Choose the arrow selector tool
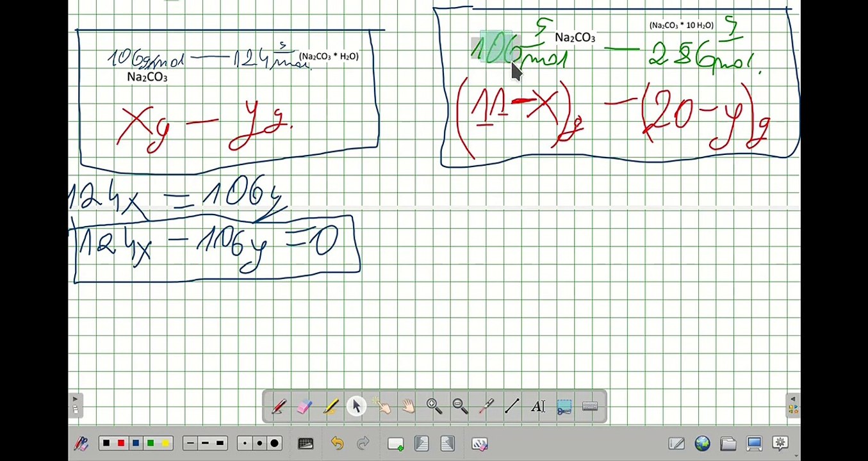The image size is (868, 461). pyautogui.click(x=357, y=407)
